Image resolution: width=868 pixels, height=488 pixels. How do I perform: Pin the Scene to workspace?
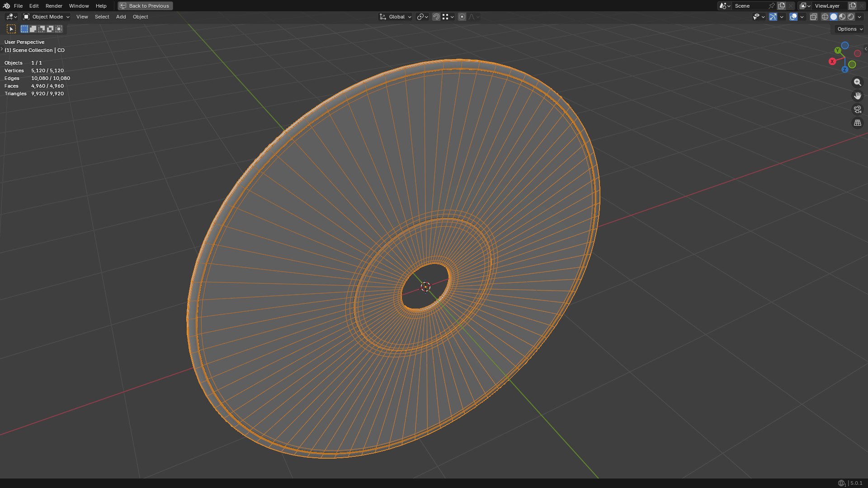pos(772,6)
